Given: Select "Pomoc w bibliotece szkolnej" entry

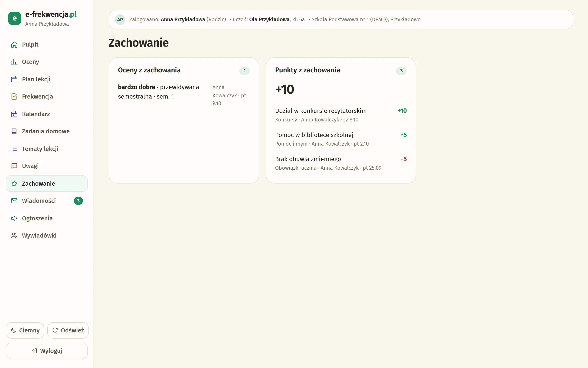Looking at the screenshot, I should [341, 139].
